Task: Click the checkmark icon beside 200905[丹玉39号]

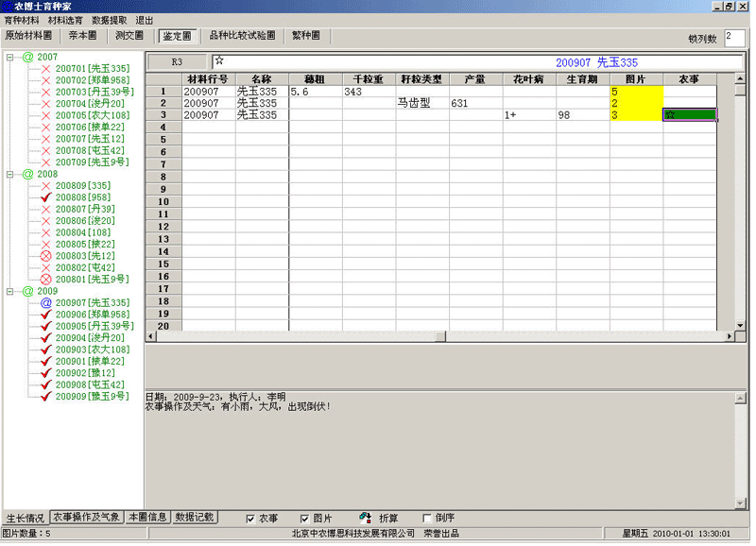Action: pyautogui.click(x=45, y=326)
